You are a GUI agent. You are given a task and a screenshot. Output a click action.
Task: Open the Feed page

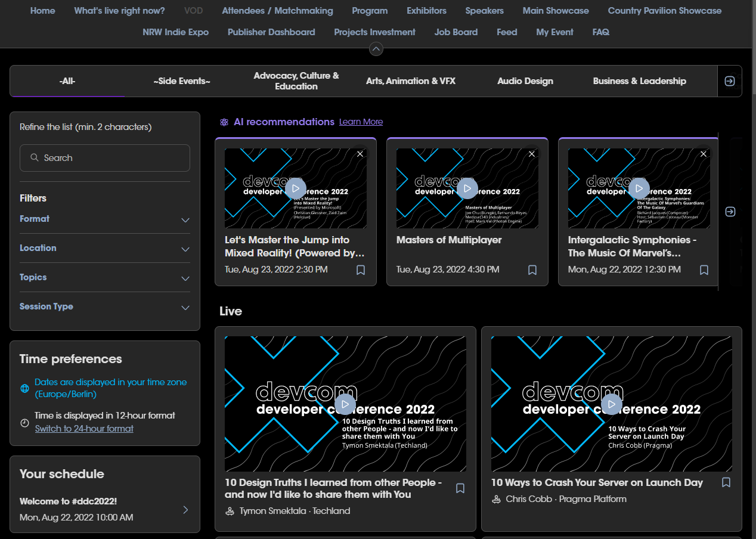pos(507,32)
